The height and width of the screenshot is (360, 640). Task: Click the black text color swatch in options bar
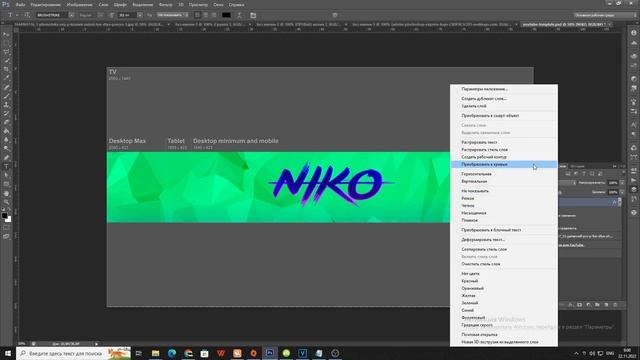click(226, 15)
